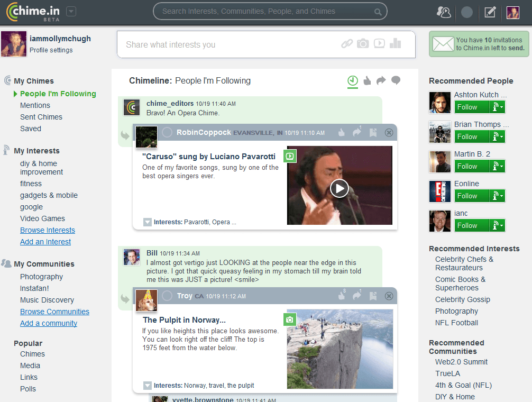The width and height of the screenshot is (532, 402).
Task: Click the Browse Communities link
Action: pyautogui.click(x=54, y=312)
